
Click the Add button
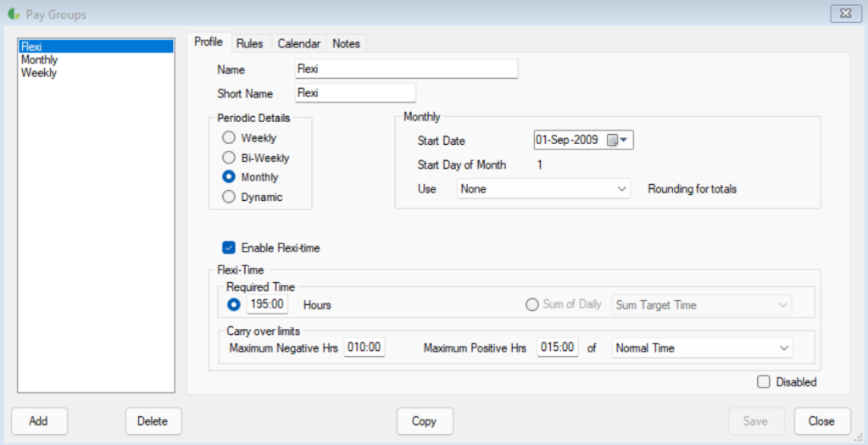[39, 421]
